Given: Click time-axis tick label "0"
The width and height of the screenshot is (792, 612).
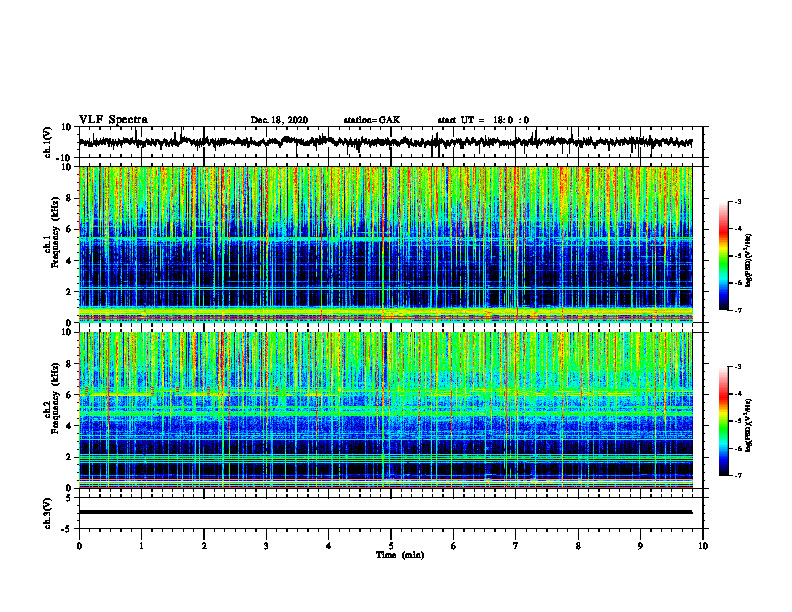Looking at the screenshot, I should coord(79,546).
